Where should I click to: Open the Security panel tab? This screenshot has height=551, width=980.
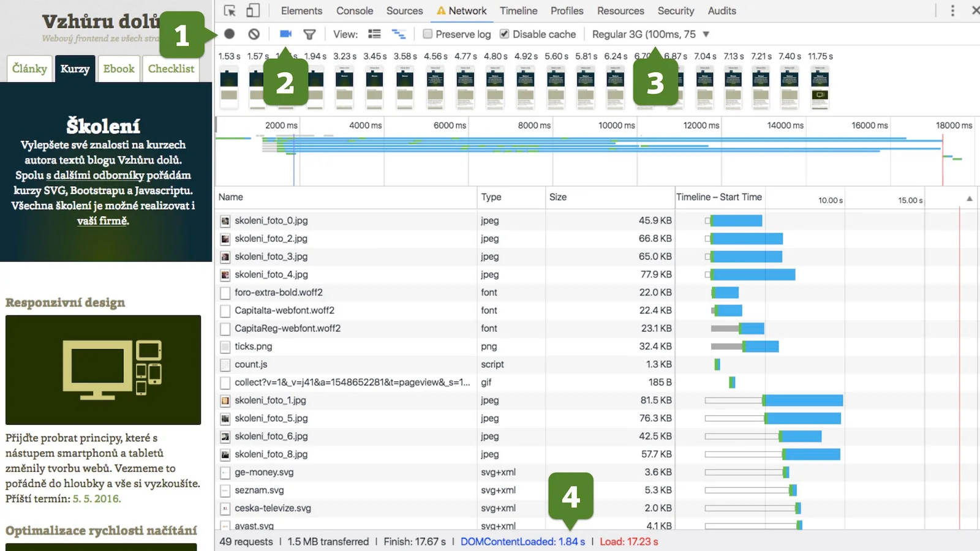(676, 10)
